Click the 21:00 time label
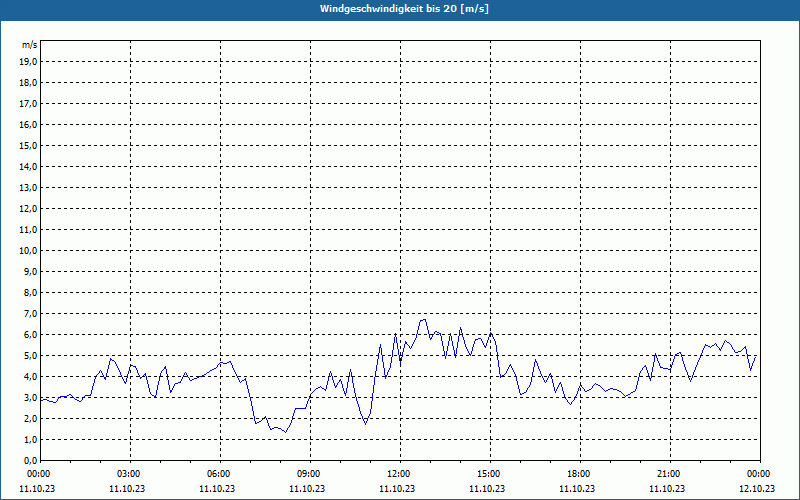800x500 pixels. tap(669, 474)
